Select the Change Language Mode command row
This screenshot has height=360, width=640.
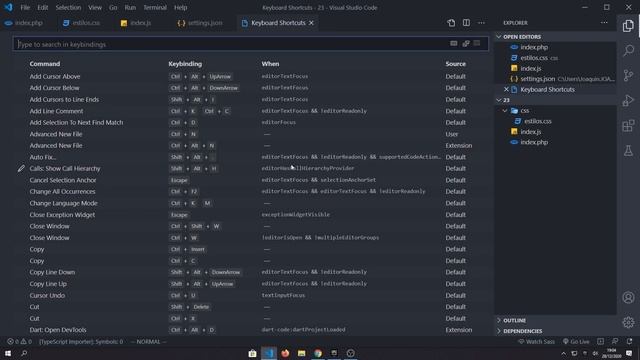pos(251,203)
